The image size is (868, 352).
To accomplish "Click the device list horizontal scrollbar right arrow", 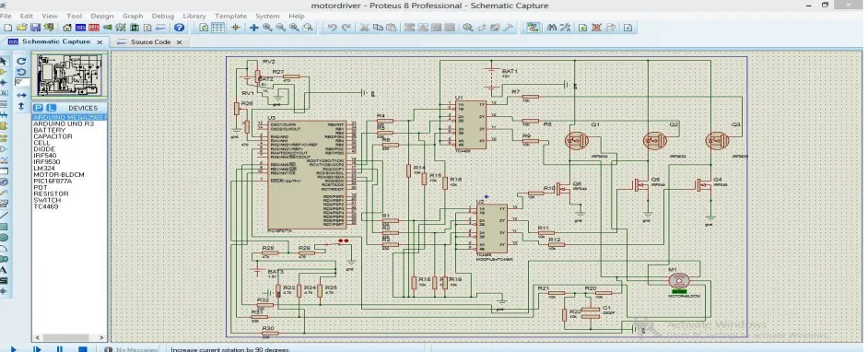I will pyautogui.click(x=102, y=337).
